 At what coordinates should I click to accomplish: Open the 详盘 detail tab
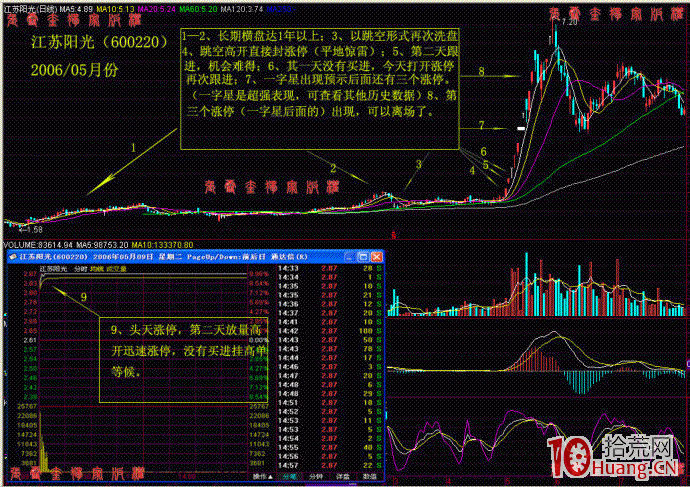coord(343,477)
